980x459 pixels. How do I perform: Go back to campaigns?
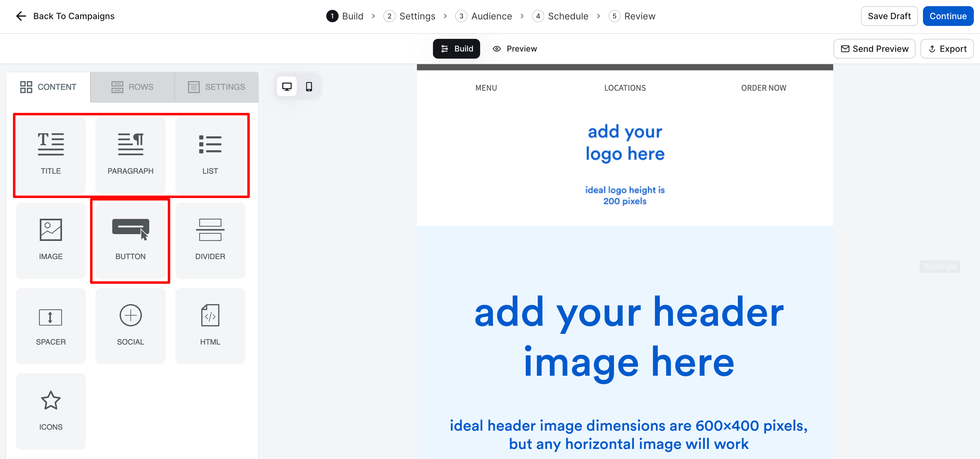65,16
